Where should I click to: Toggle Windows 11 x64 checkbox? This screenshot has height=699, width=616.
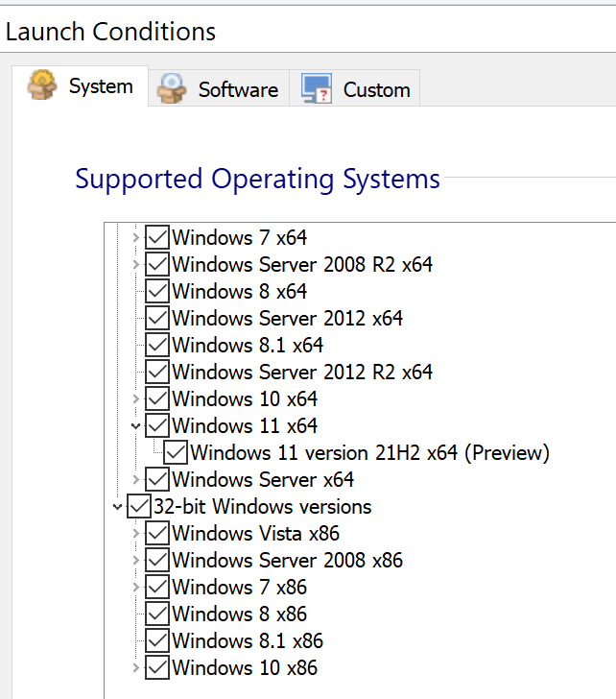click(x=156, y=425)
